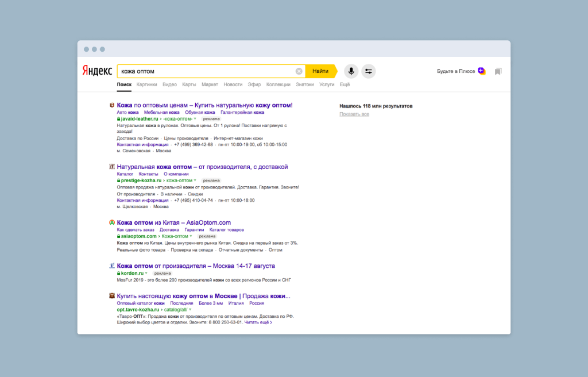Click the javaid-leather result favicon
588x377 pixels.
coord(112,105)
